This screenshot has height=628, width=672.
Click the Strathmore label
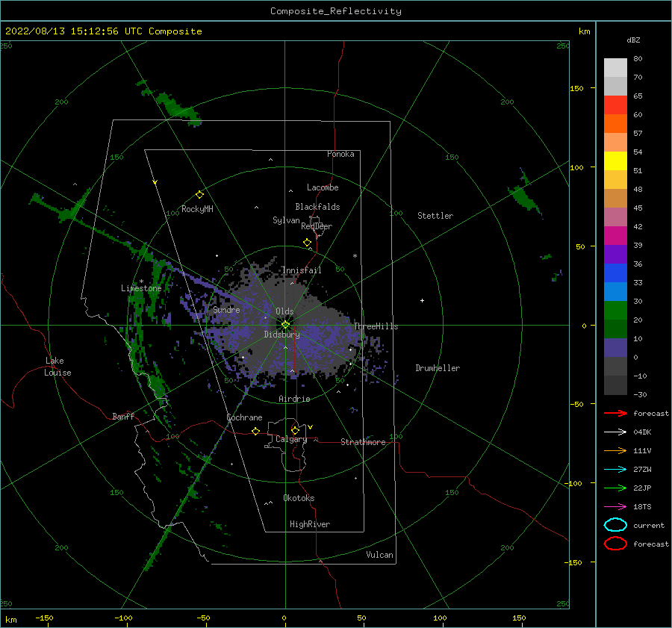[363, 442]
